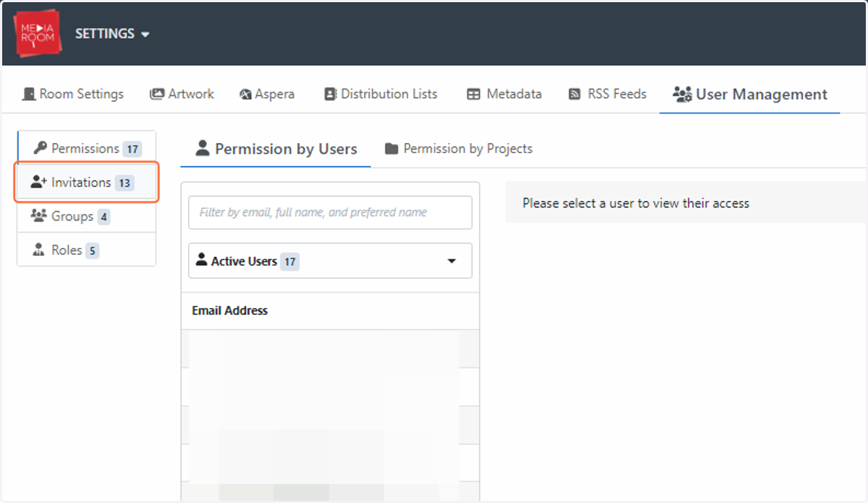Open the SETTINGS dropdown menu
868x503 pixels.
click(x=112, y=34)
